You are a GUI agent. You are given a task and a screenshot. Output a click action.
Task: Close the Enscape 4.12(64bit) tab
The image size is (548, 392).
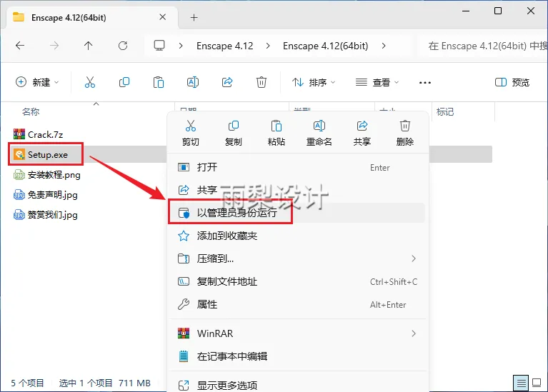pos(162,17)
